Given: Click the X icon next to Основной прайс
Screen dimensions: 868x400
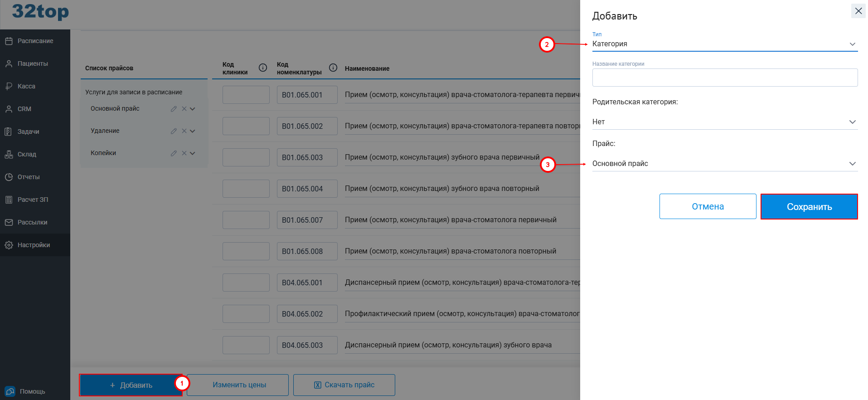Looking at the screenshot, I should coord(184,109).
